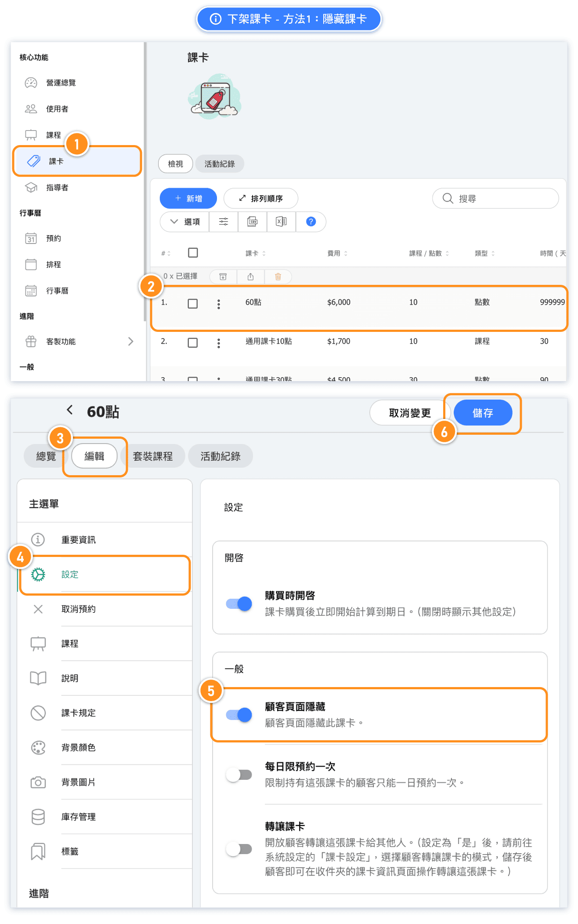
Task: Open 背景顏色 palette menu item
Action: pos(78,747)
